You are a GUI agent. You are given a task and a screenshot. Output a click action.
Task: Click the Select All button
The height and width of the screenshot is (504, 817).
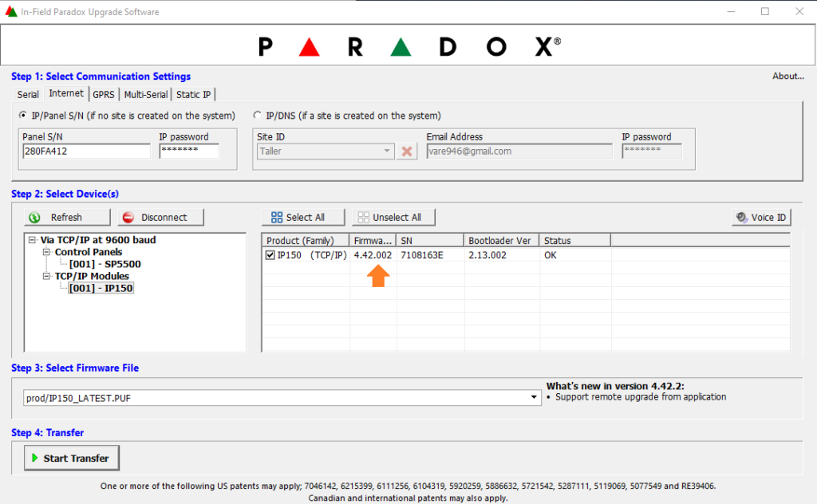point(303,217)
